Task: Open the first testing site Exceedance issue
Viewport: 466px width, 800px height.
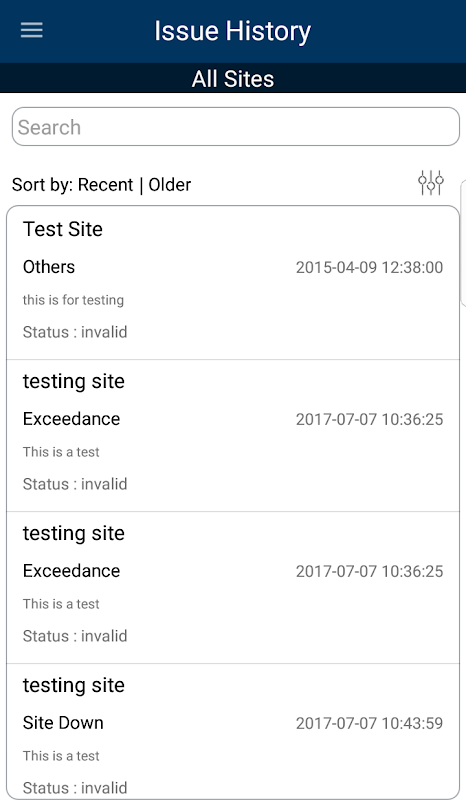Action: (x=233, y=436)
